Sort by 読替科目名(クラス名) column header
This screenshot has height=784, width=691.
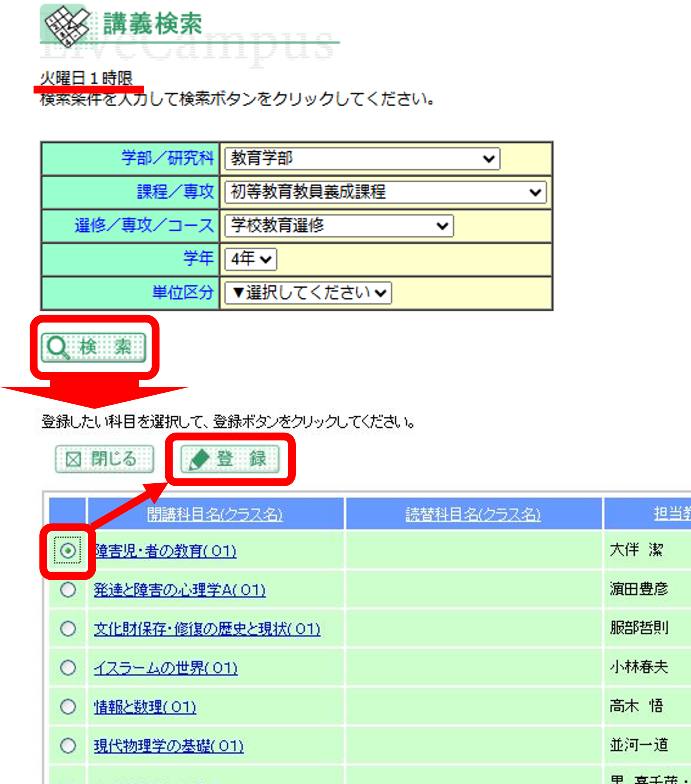[x=473, y=514]
